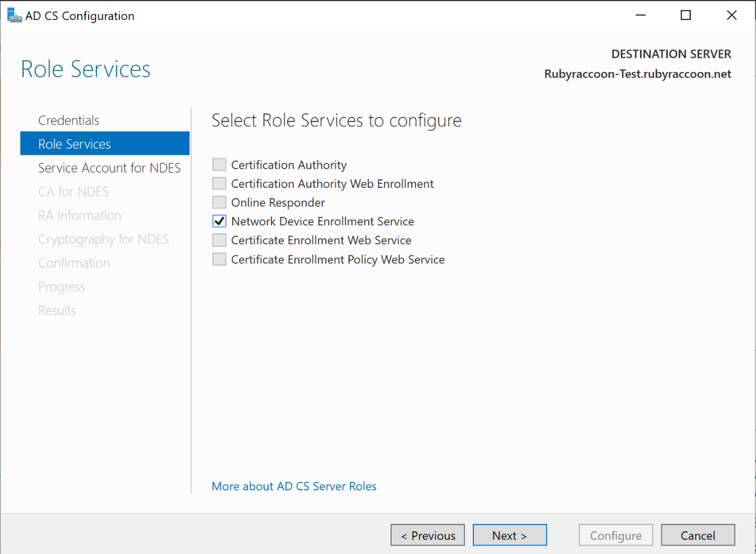
Task: Click the Next button
Action: [x=509, y=535]
